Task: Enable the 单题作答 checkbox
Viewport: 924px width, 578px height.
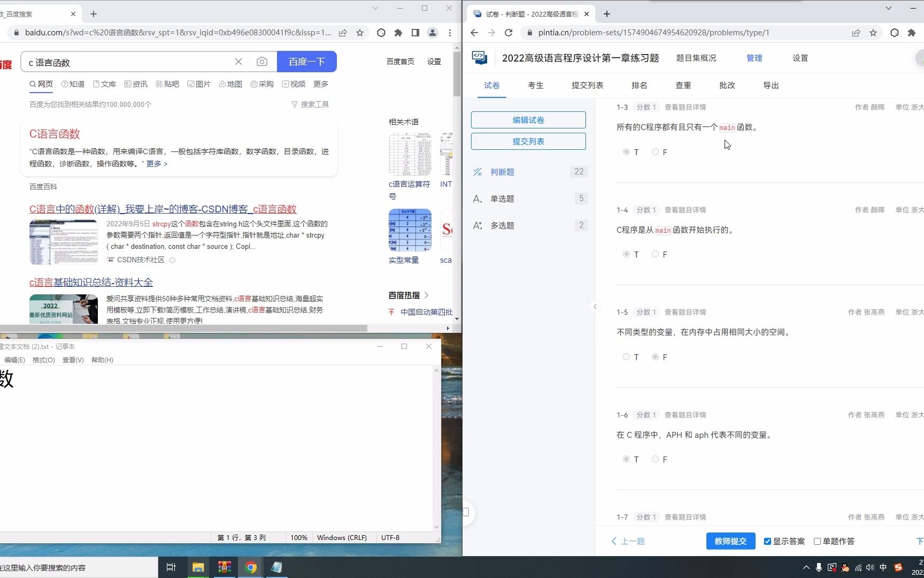Action: tap(817, 541)
